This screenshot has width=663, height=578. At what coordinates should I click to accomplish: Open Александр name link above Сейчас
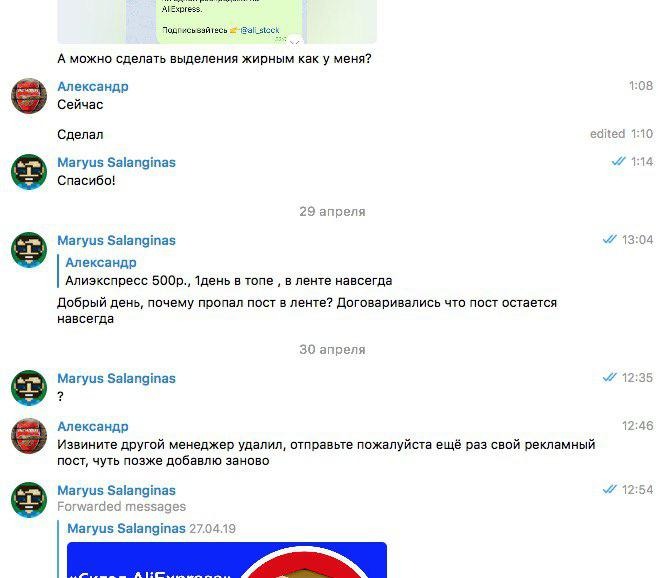(x=93, y=86)
